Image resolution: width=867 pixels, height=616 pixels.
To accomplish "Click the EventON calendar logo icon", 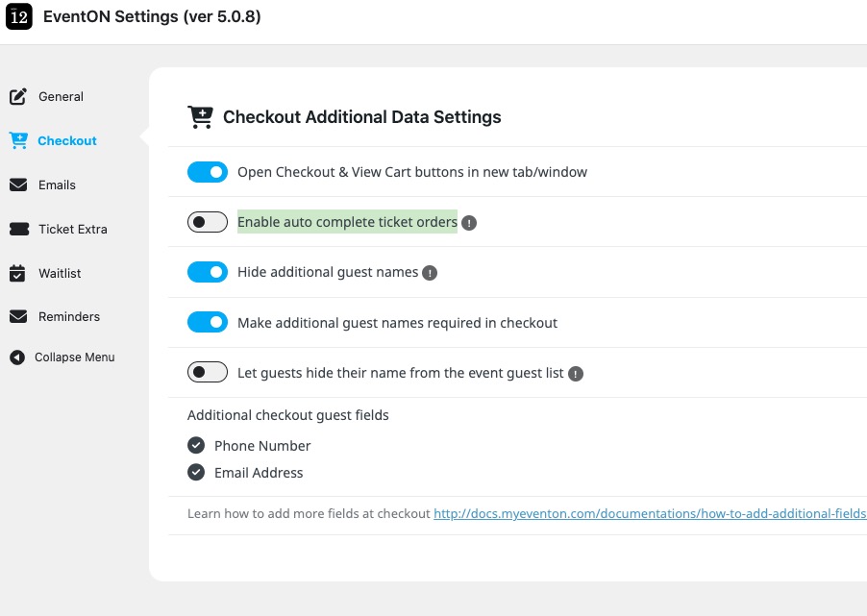I will coord(19,17).
